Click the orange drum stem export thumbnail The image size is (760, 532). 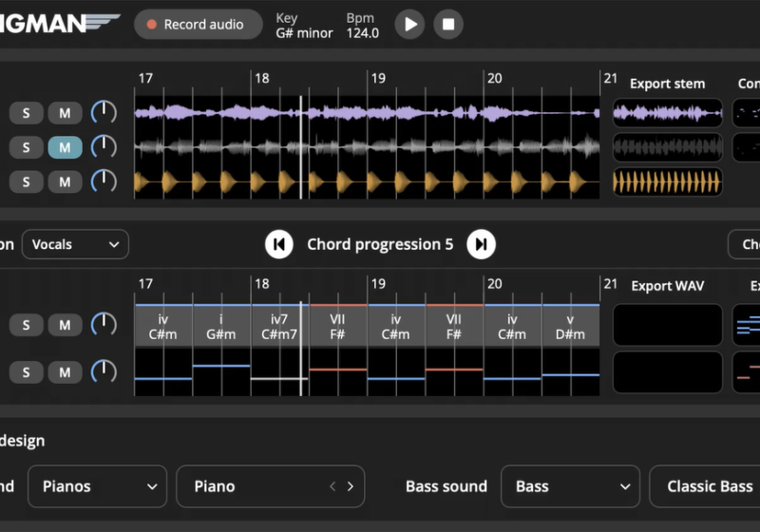pos(667,181)
